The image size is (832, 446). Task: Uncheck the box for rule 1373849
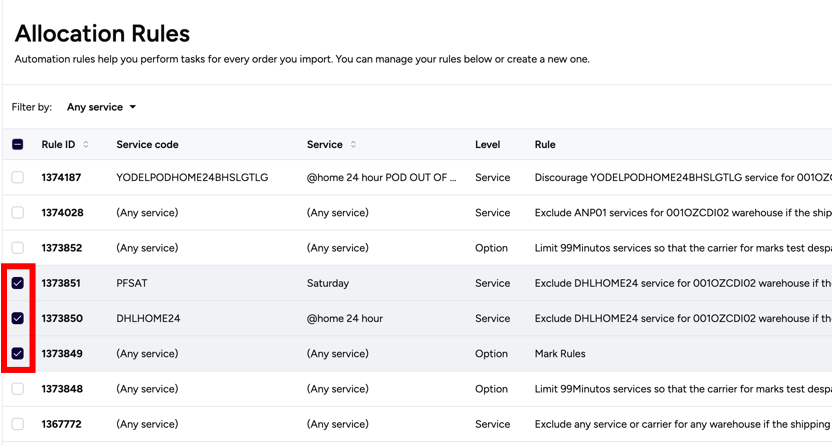[18, 354]
